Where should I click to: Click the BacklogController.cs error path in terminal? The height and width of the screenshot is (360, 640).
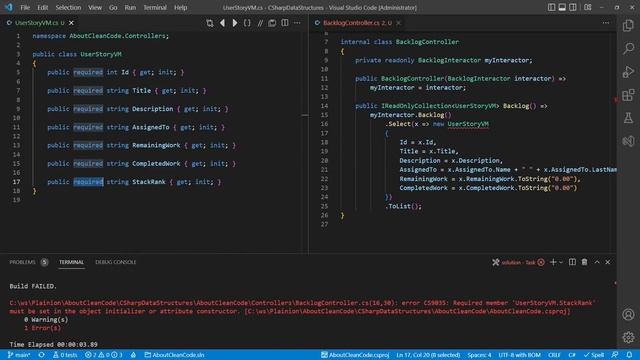click(x=202, y=303)
